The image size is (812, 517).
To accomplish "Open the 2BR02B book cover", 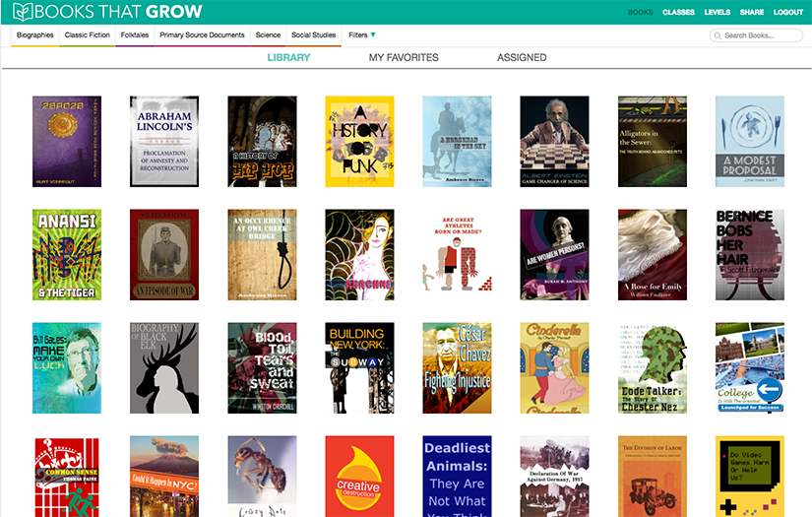I will pos(67,142).
